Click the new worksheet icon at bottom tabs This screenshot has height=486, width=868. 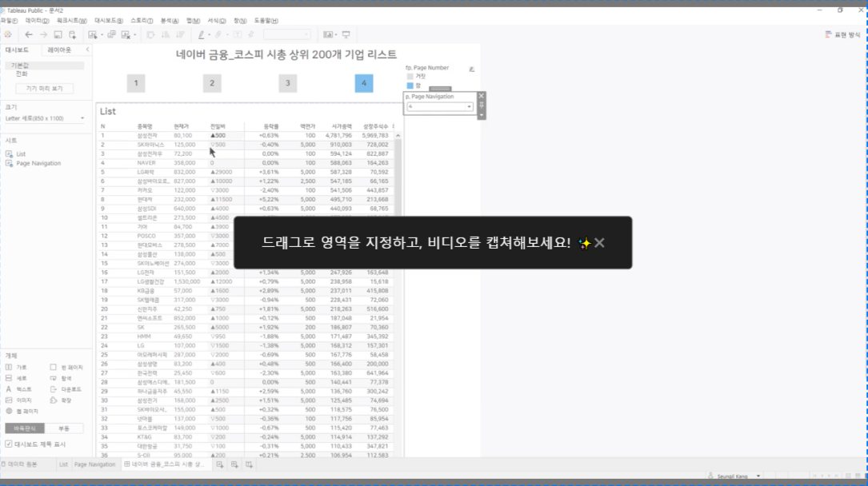(220, 464)
